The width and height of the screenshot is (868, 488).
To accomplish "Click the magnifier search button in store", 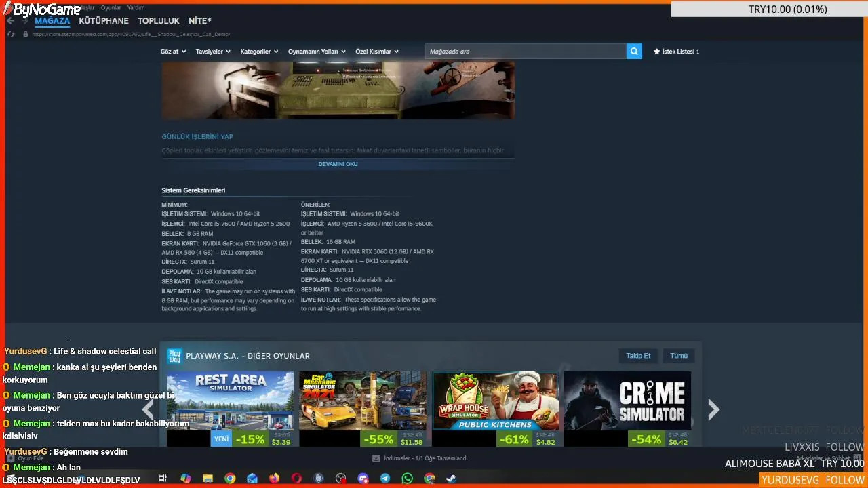I will [634, 52].
